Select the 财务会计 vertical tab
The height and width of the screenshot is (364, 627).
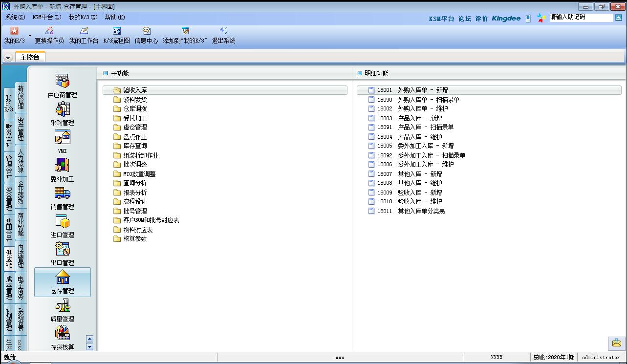click(9, 135)
